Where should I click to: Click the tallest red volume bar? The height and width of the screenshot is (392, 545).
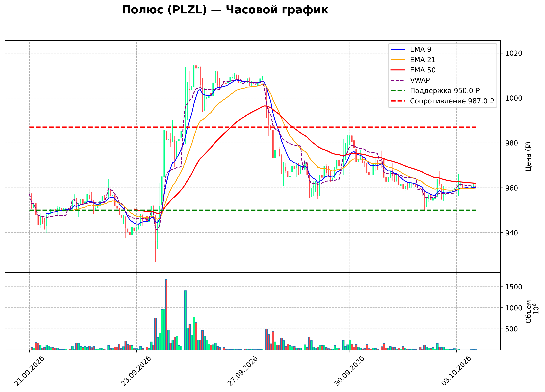pos(166,315)
